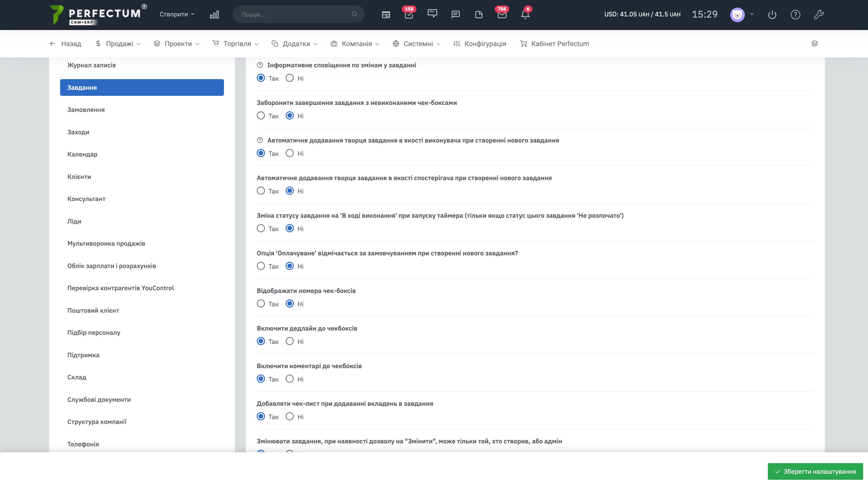
Task: Select Так for автододавання творця як спостерігача
Action: coord(261,191)
